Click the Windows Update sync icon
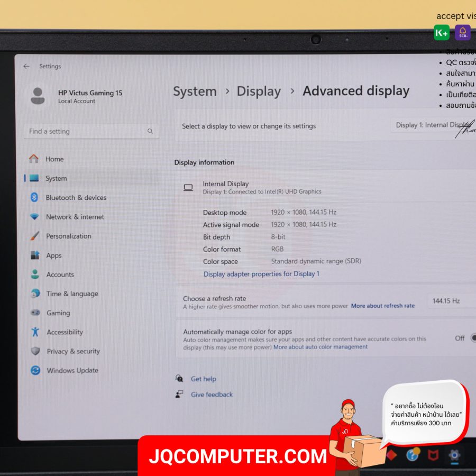The height and width of the screenshot is (476, 476). (35, 370)
